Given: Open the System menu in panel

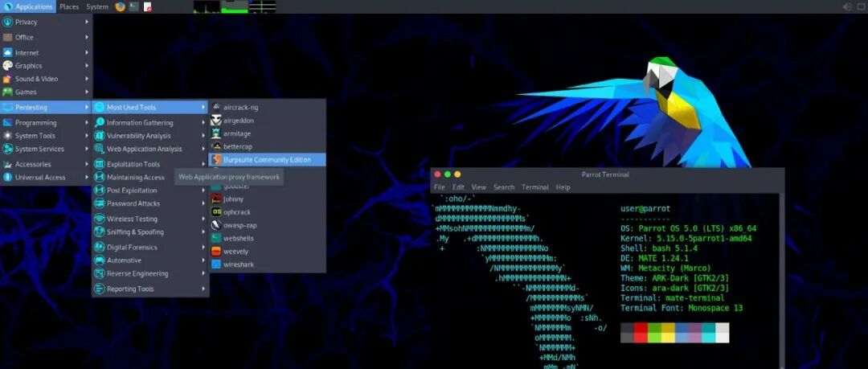Looking at the screenshot, I should point(97,6).
